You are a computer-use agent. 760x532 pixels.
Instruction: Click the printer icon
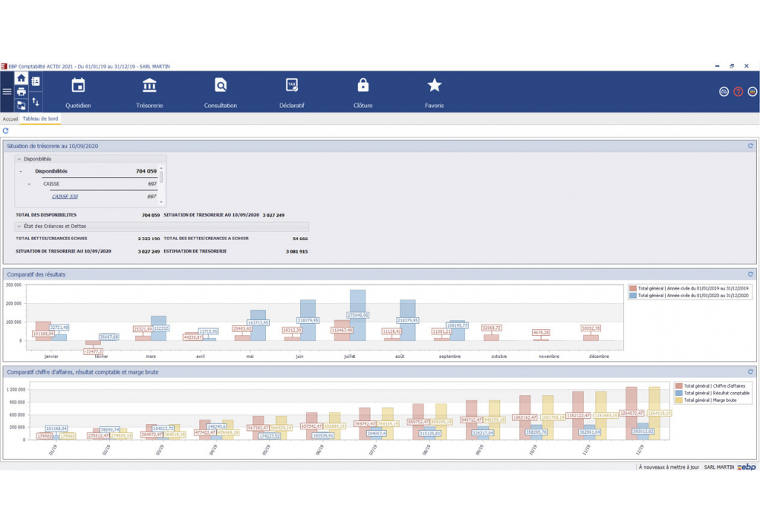pos(21,92)
